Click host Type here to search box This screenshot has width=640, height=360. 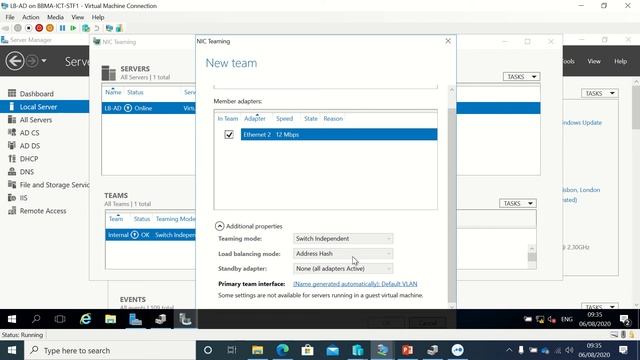point(110,350)
